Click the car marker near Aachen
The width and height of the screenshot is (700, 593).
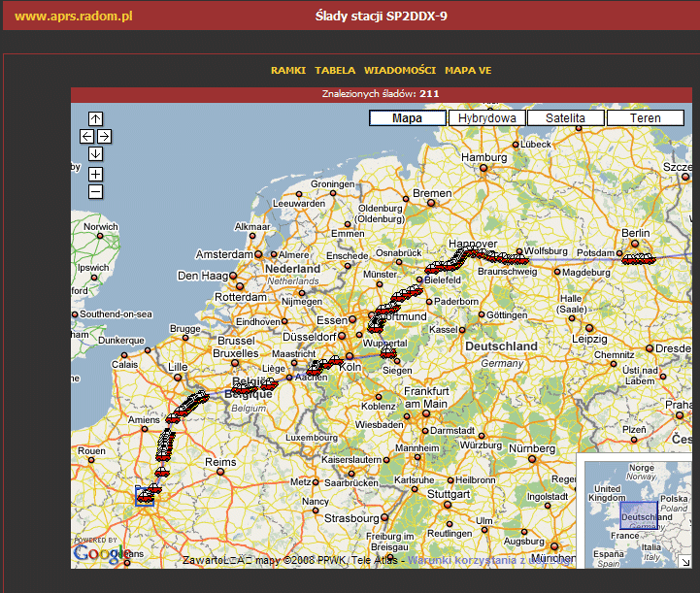[315, 370]
